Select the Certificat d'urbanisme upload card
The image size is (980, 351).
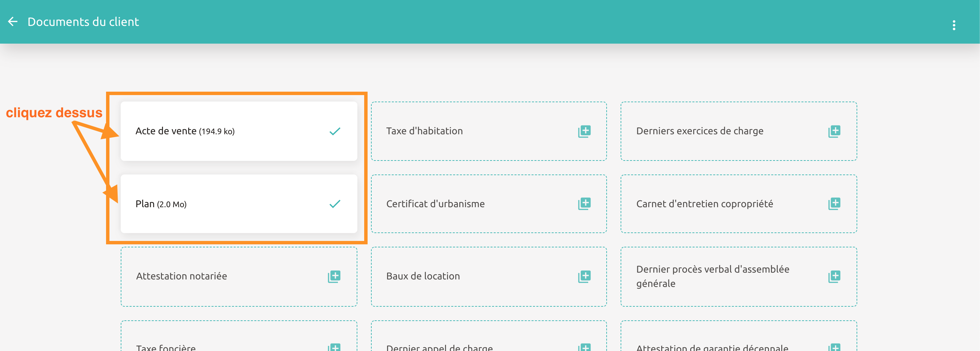(489, 204)
